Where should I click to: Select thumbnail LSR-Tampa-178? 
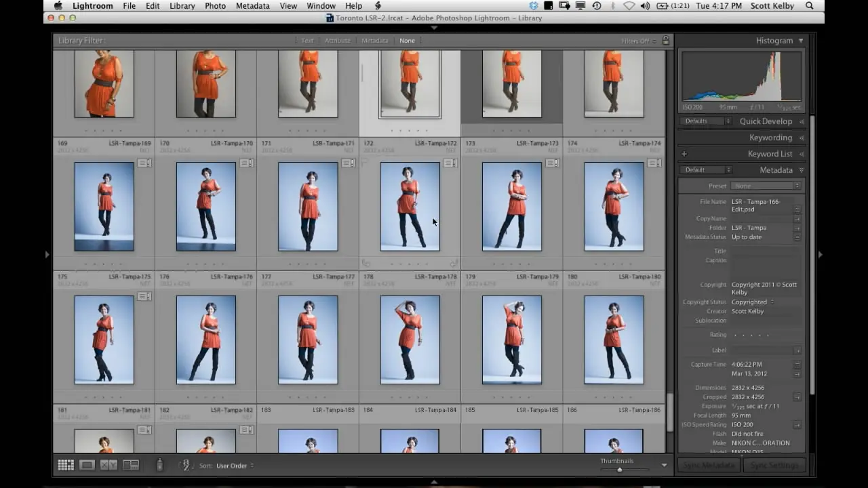[410, 340]
